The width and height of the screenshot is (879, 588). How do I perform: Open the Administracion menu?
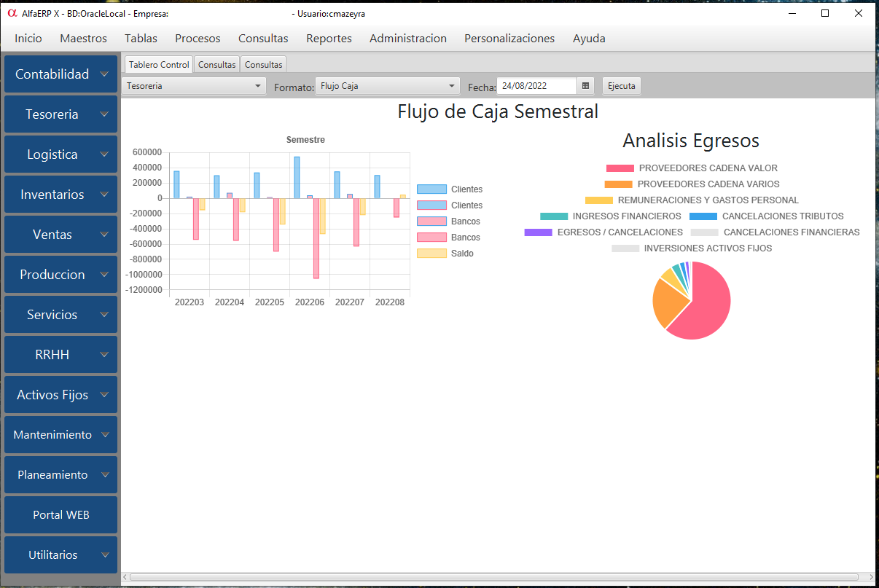(407, 39)
